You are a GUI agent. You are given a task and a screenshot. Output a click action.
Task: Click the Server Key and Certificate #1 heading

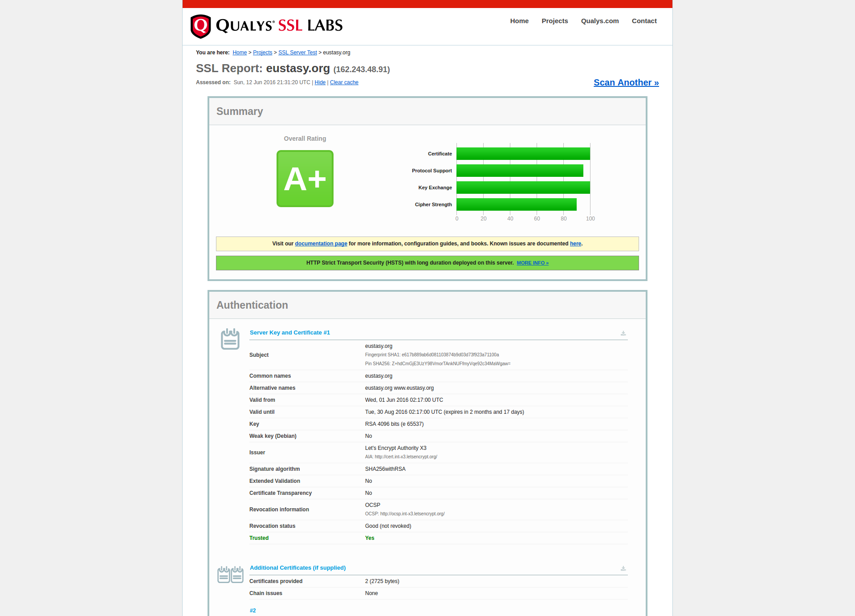click(x=290, y=333)
